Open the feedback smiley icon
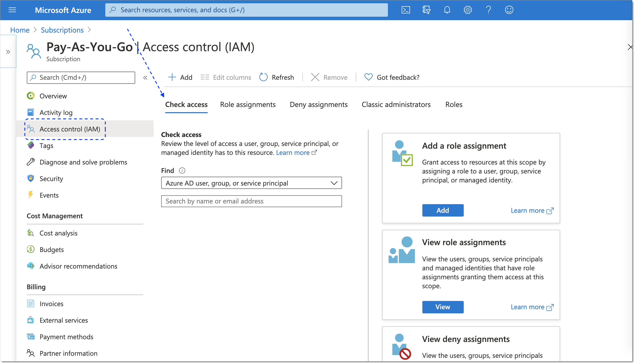This screenshot has width=635, height=364. point(509,10)
